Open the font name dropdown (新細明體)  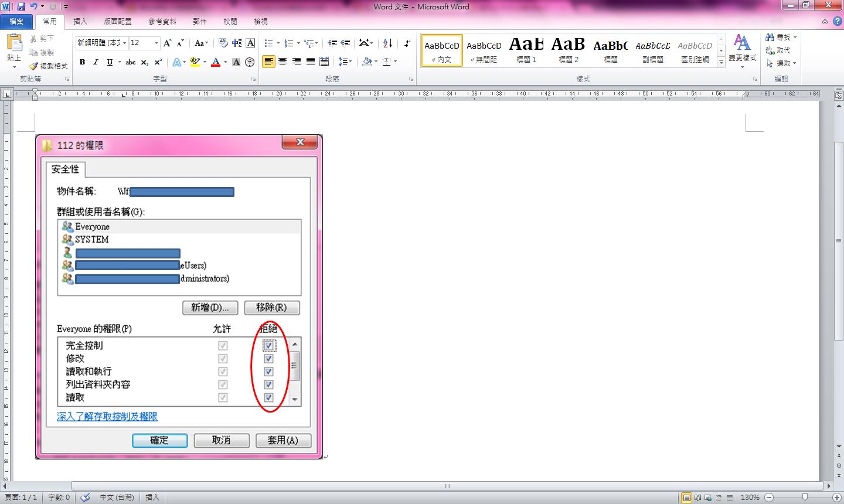point(124,43)
